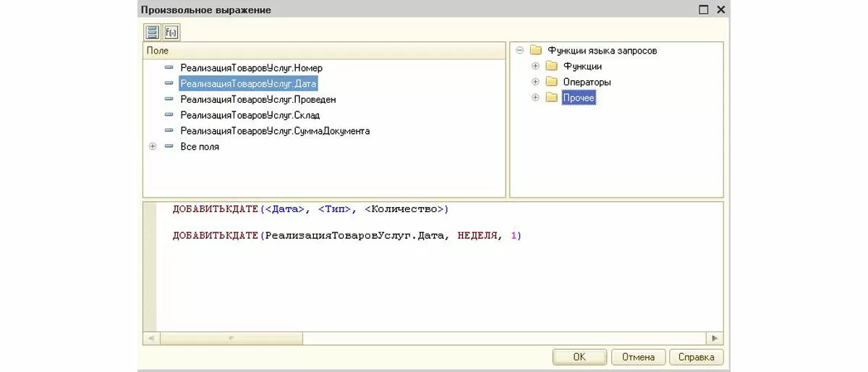Screen dimensions: 868x372
Task: Click the field icon beside РеализацияТоваровУслуг.Проведен
Action: [x=169, y=99]
